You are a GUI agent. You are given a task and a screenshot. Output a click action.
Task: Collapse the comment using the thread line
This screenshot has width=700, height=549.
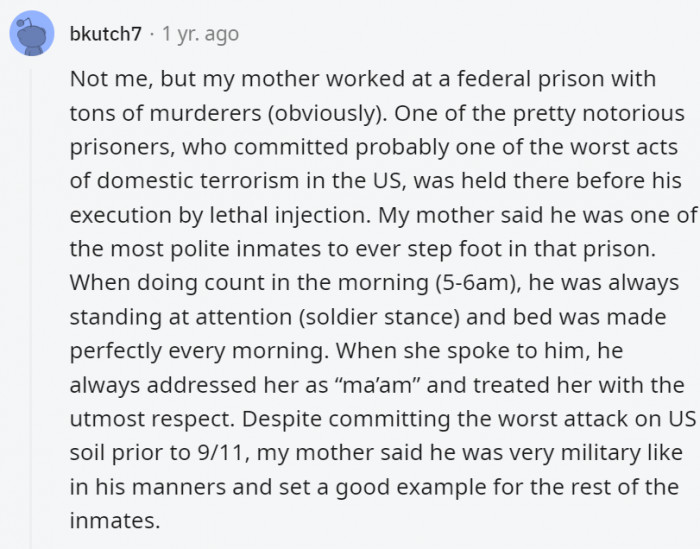click(x=31, y=308)
